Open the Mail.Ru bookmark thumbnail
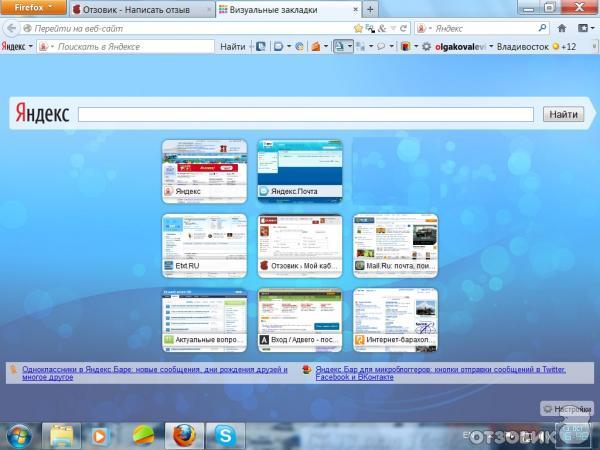This screenshot has width=600, height=450. [395, 245]
